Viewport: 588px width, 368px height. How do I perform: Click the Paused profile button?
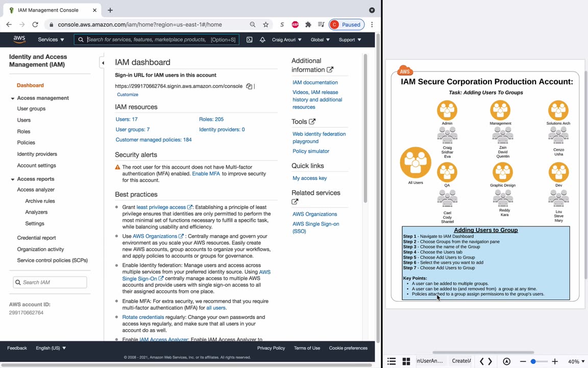347,25
